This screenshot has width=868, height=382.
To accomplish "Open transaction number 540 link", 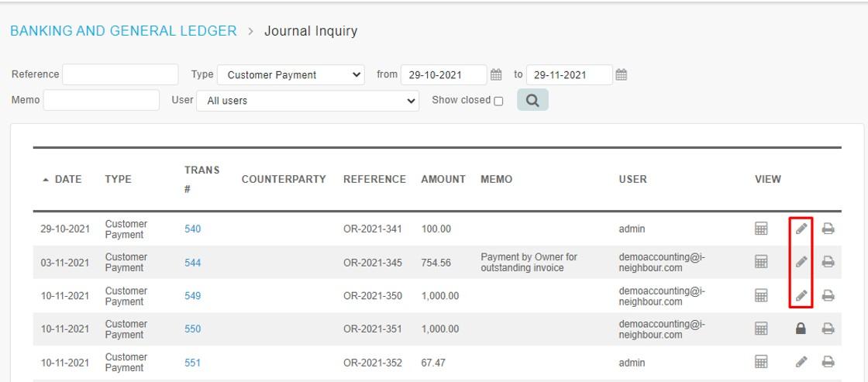I will pos(193,229).
